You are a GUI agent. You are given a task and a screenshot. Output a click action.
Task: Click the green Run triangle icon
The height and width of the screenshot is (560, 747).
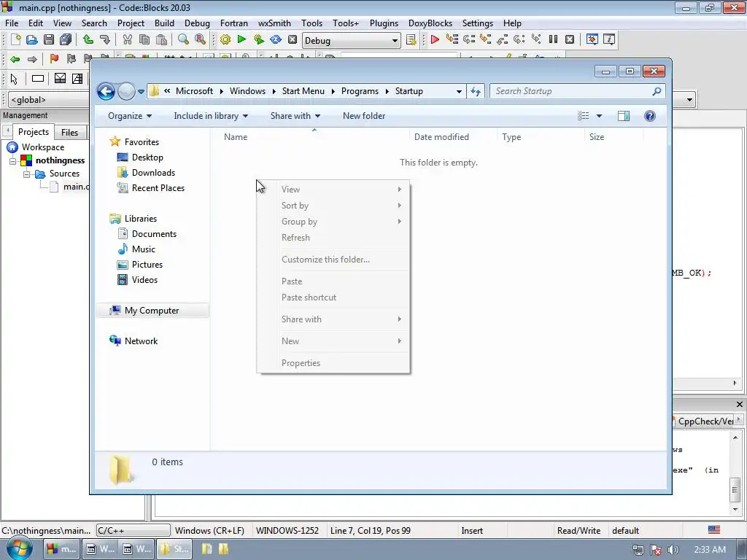[x=242, y=39]
